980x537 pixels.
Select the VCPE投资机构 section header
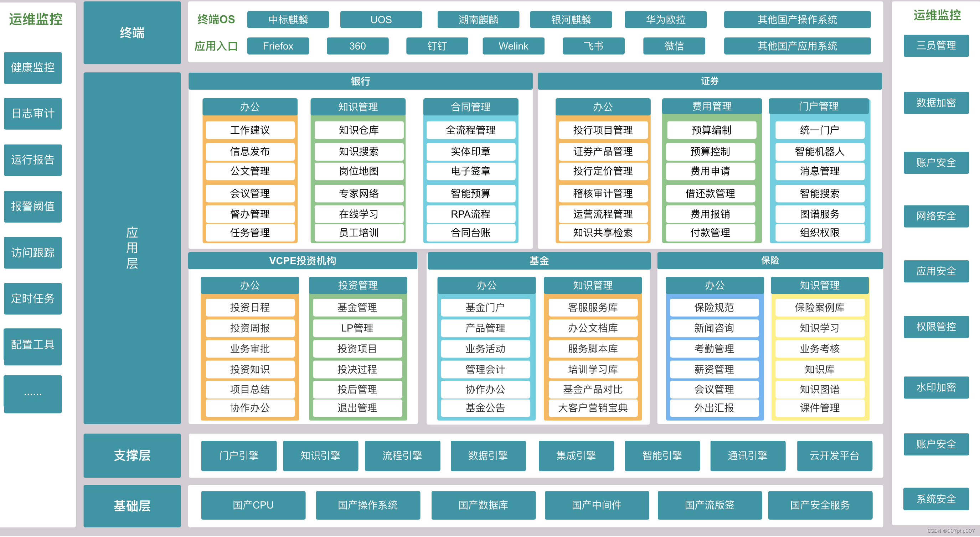point(303,261)
